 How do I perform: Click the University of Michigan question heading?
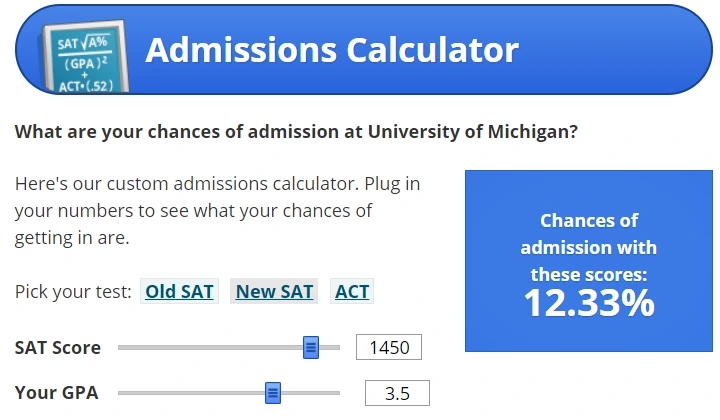(x=296, y=131)
